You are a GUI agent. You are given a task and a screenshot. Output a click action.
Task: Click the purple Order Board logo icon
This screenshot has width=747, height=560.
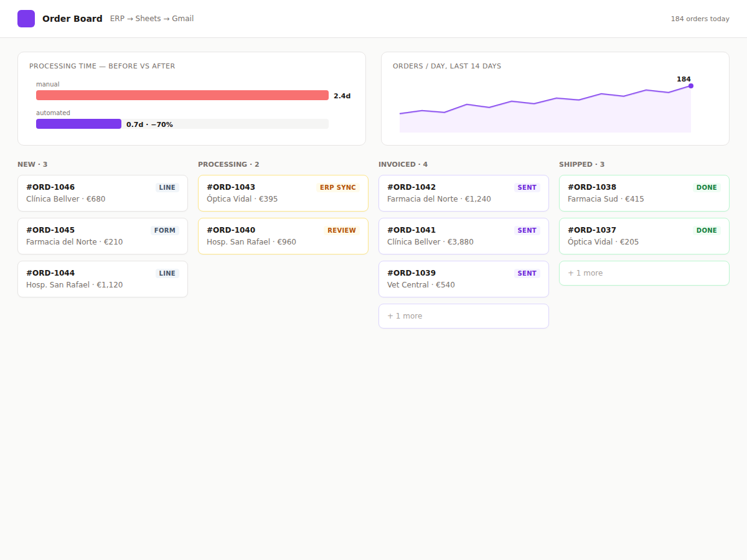[26, 19]
